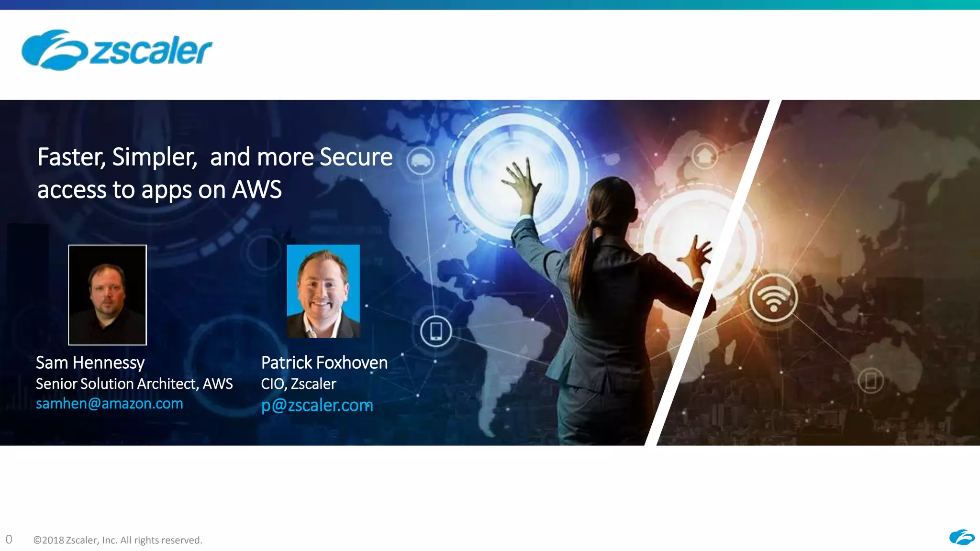The width and height of the screenshot is (980, 551).
Task: Click the large blue glowing circle hologram
Action: (517, 176)
